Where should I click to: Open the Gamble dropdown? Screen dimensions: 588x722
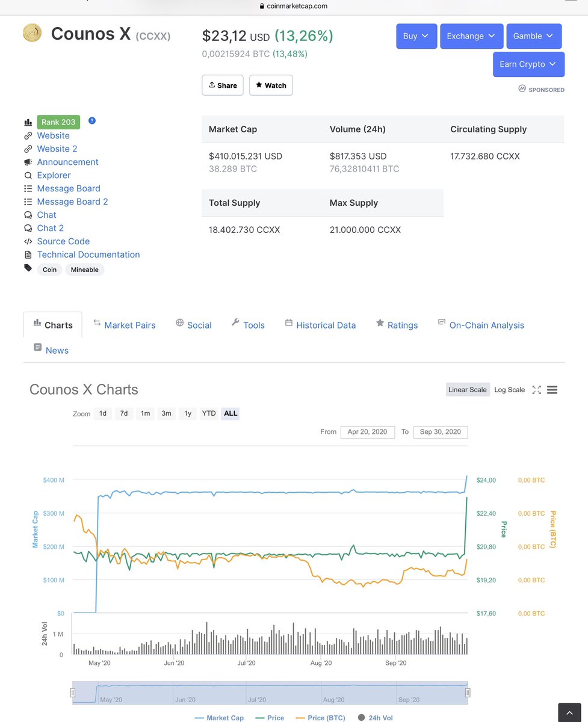(x=534, y=36)
